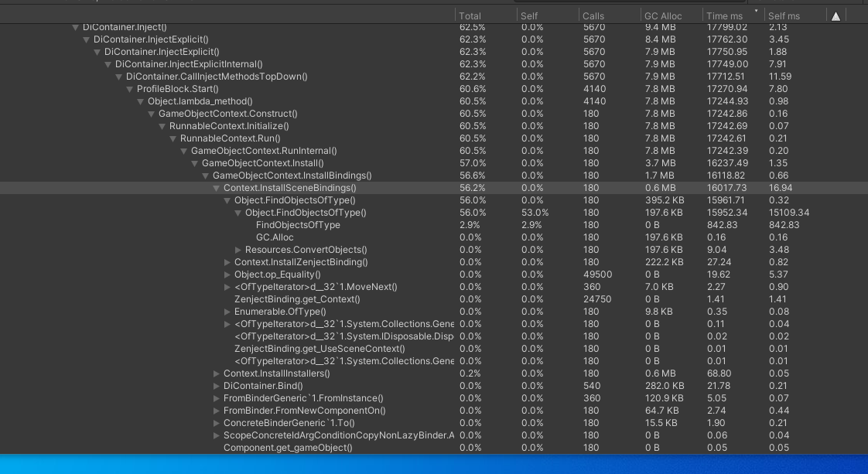
Task: Click the 49500 calls value
Action: 597,275
